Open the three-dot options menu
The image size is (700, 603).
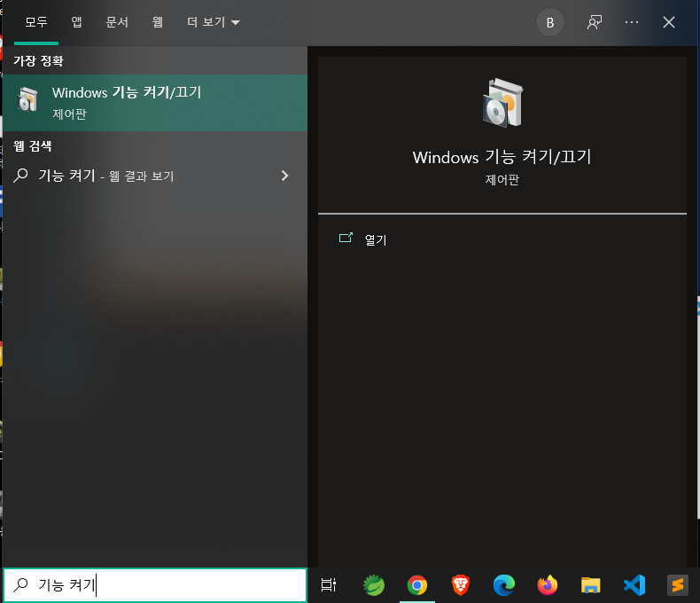632,22
